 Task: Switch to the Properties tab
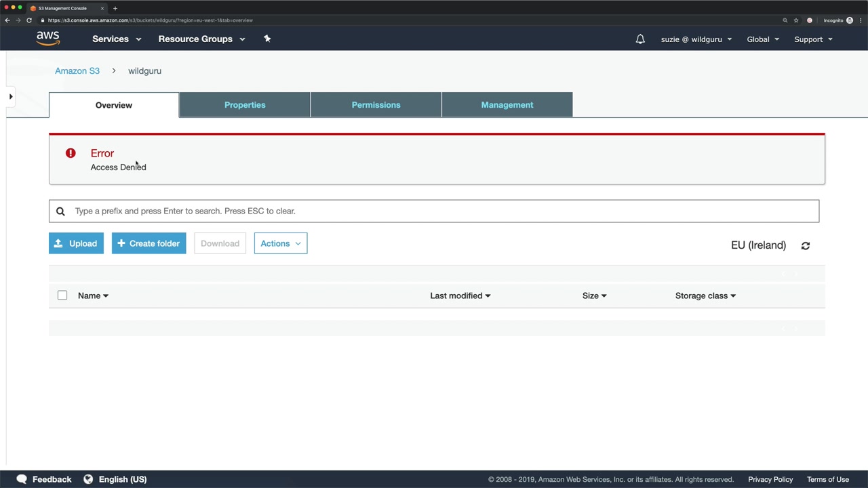pos(245,105)
